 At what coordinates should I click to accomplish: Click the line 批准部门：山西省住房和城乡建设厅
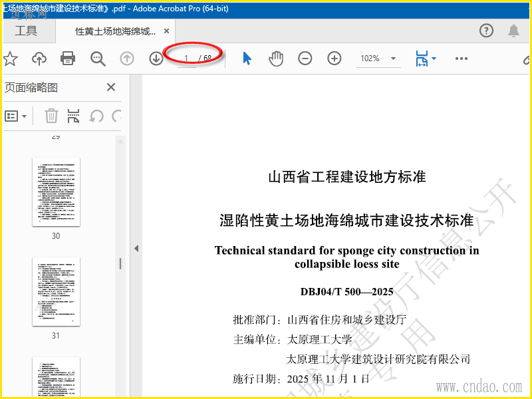[319, 320]
